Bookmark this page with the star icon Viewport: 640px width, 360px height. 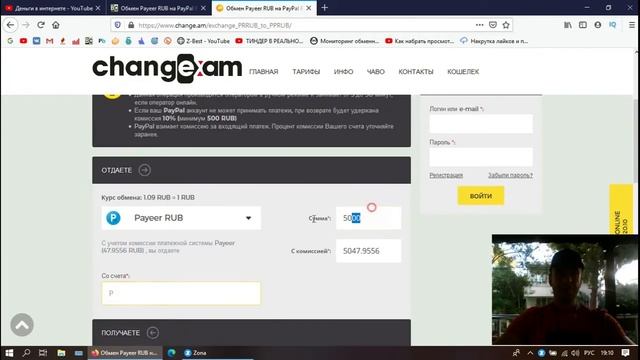[506, 25]
